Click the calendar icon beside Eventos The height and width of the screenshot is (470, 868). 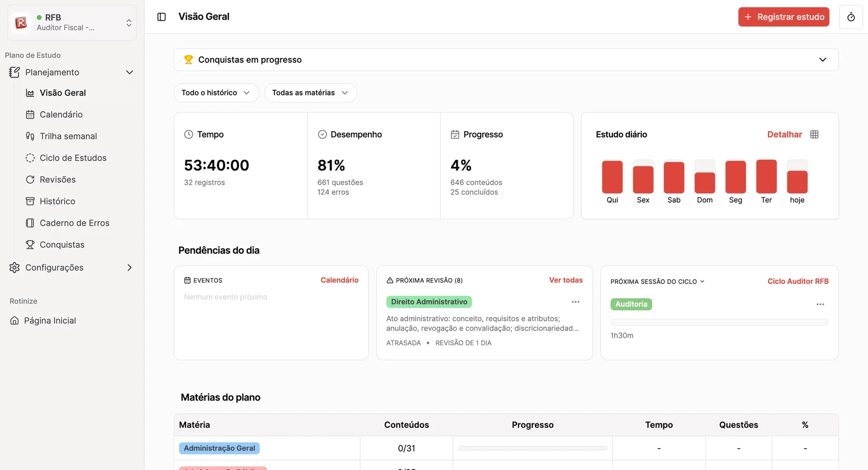(x=187, y=280)
